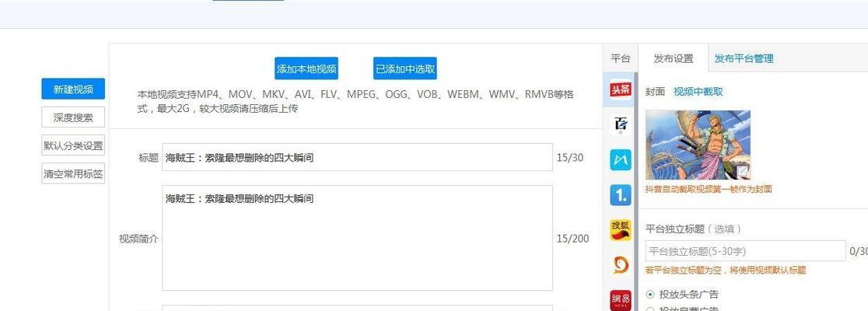The width and height of the screenshot is (868, 311).
Task: Click the 本地视频支持MP4 format description text
Action: coord(355,101)
